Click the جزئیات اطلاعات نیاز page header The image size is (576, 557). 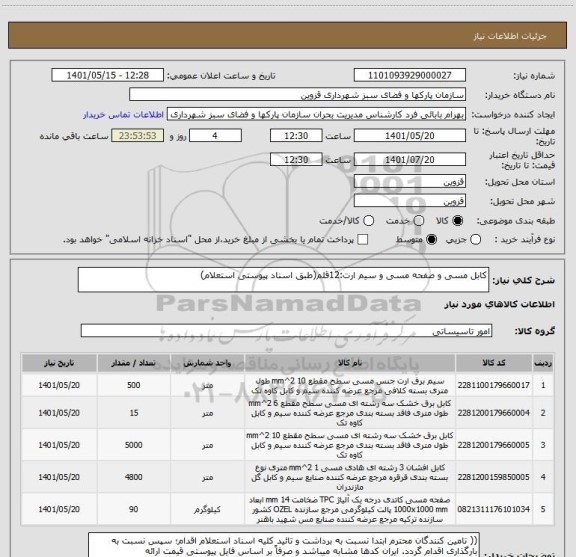pos(510,36)
